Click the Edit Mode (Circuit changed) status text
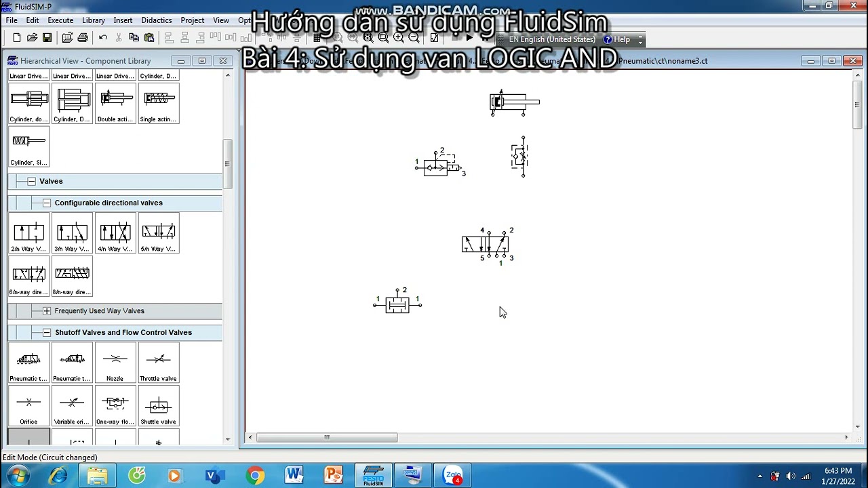Viewport: 868px width, 488px height. click(x=50, y=457)
